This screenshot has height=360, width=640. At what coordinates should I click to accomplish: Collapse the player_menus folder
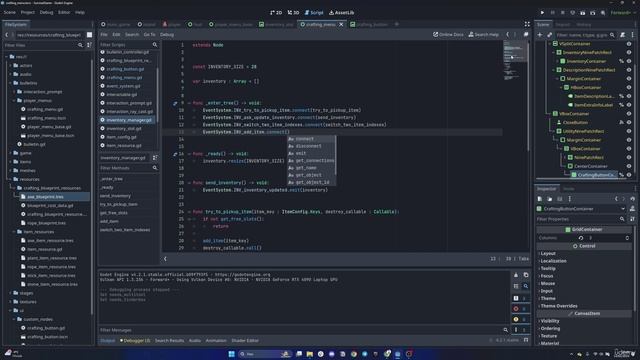14,100
